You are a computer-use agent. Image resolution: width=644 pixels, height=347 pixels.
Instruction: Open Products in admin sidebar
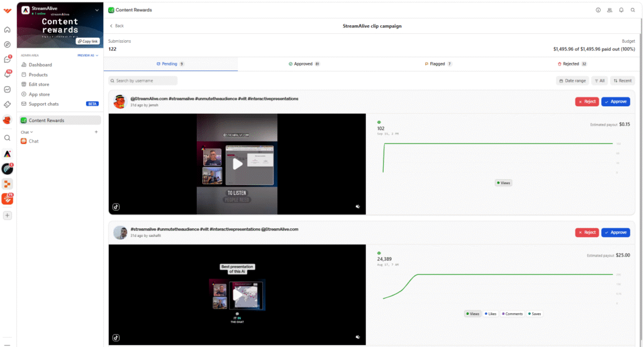[x=60, y=75]
